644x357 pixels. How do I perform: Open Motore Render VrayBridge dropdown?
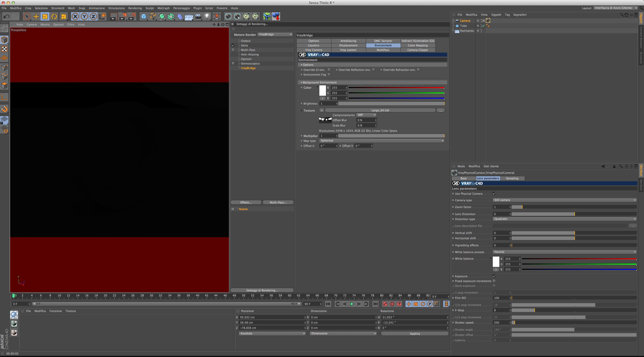point(275,34)
